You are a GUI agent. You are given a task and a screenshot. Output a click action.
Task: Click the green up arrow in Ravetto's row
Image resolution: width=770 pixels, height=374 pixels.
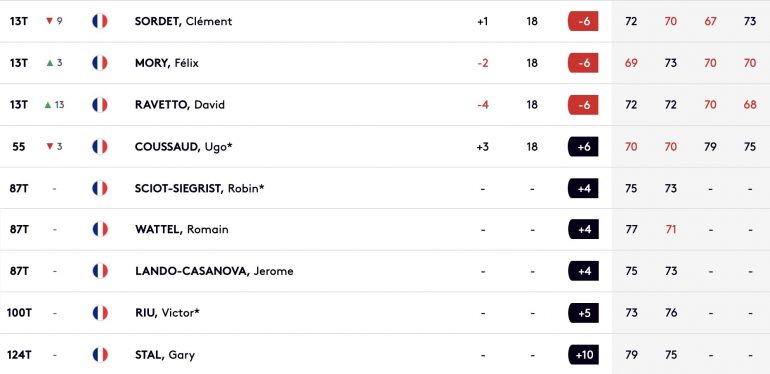pyautogui.click(x=48, y=105)
